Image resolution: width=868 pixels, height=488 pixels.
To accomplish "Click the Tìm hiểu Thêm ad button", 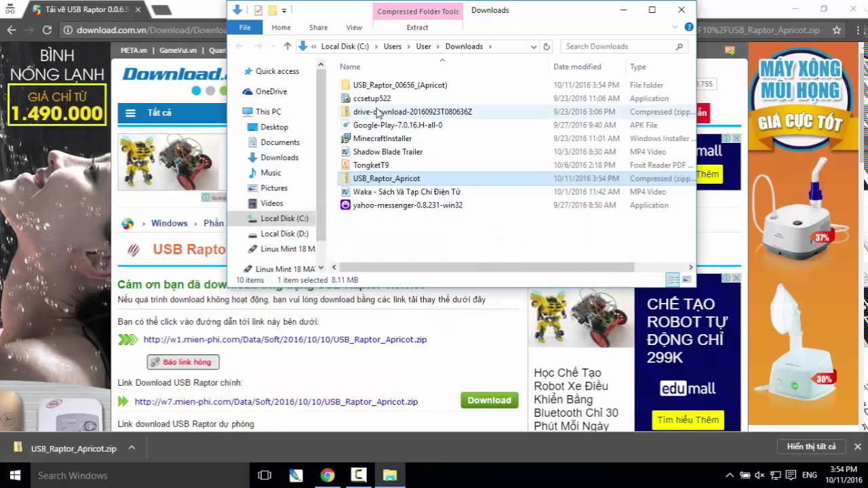I will click(688, 420).
